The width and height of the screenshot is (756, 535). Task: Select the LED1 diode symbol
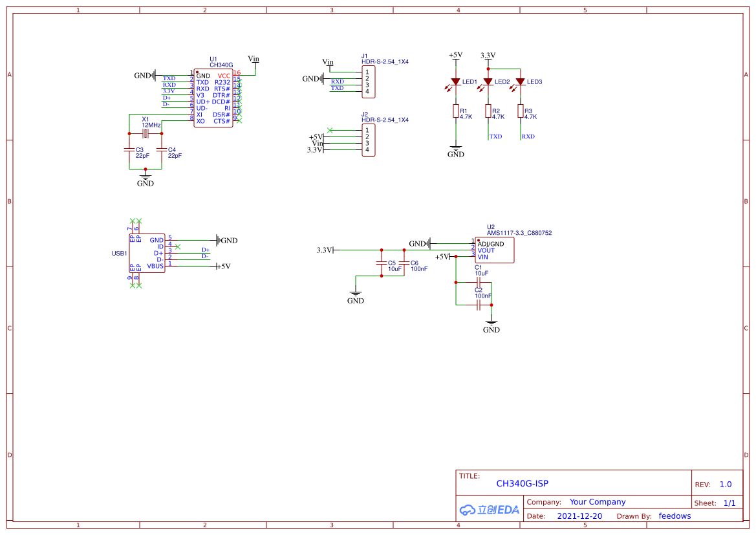coord(456,82)
